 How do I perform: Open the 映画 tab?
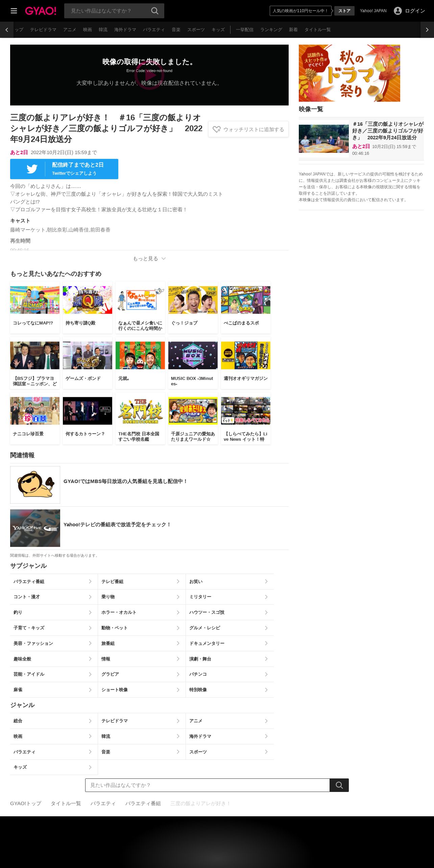point(88,30)
